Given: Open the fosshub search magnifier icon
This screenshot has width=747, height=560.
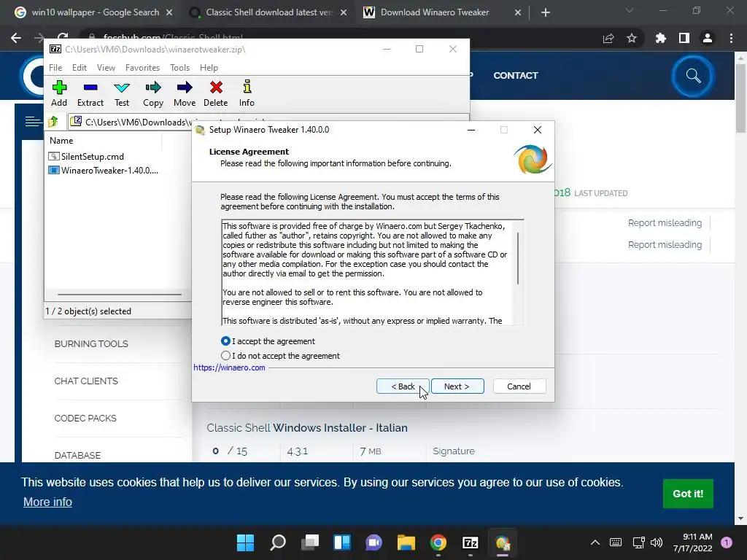Looking at the screenshot, I should (x=693, y=76).
